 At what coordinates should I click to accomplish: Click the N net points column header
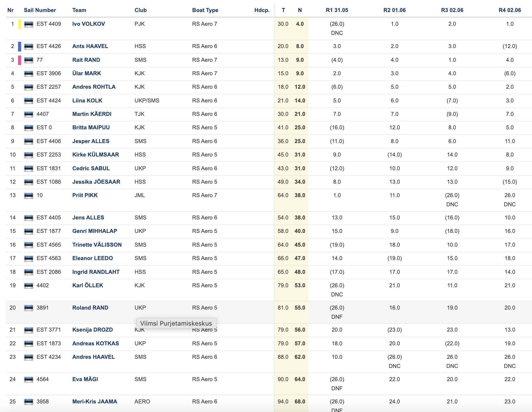[x=300, y=10]
